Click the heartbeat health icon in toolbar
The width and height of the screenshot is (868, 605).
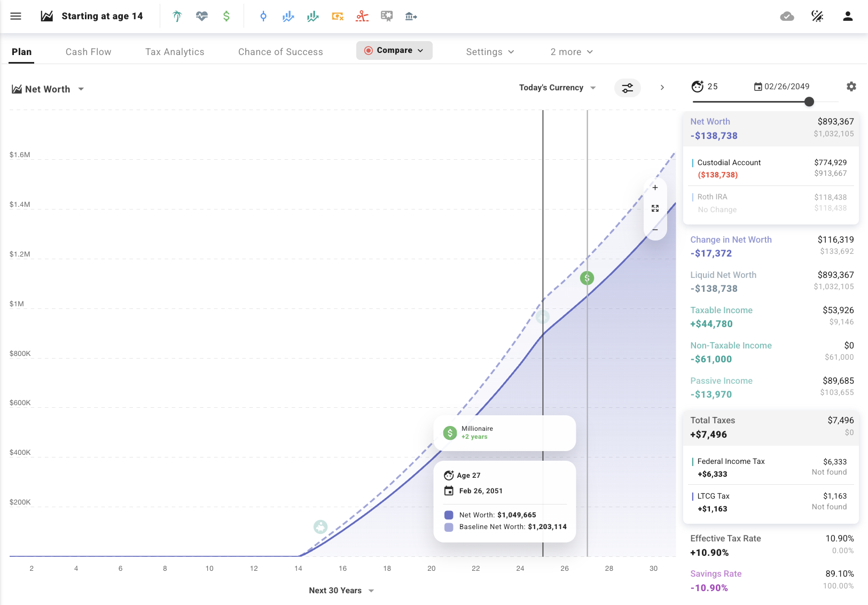pos(201,16)
